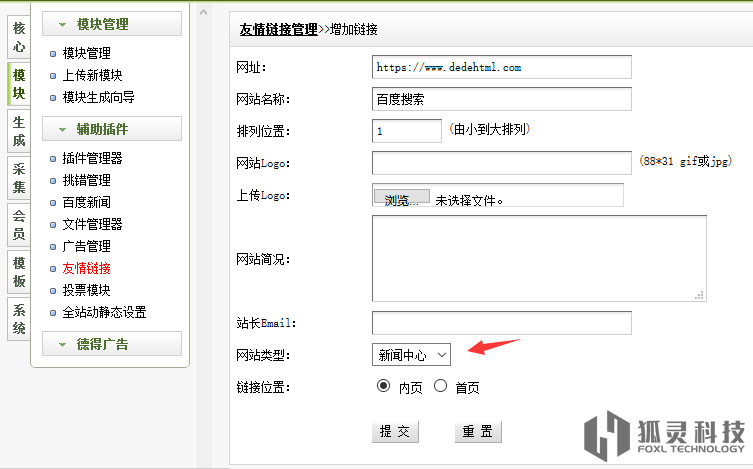Open the 网站类型 dropdown

point(411,354)
